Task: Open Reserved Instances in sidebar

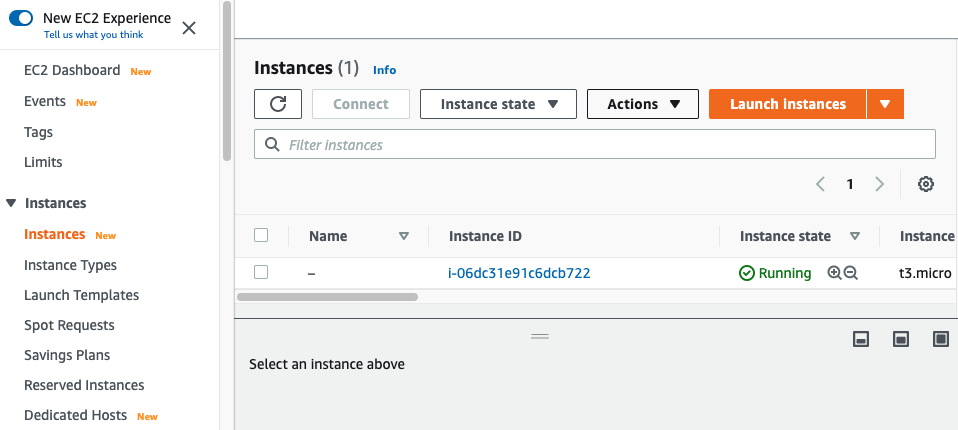Action: [x=84, y=385]
